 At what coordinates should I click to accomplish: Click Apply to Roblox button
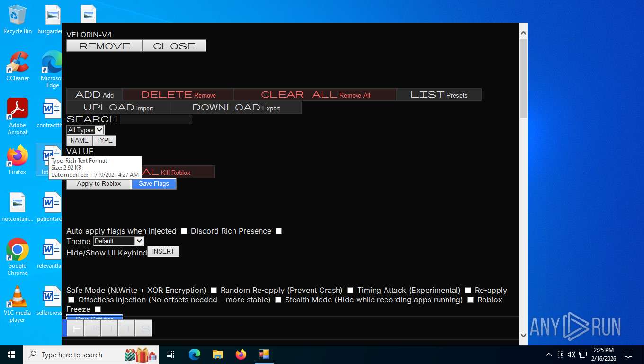pos(99,183)
